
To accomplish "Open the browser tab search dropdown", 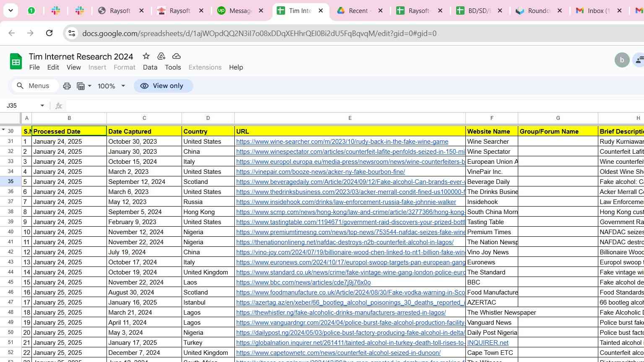I will pyautogui.click(x=10, y=10).
